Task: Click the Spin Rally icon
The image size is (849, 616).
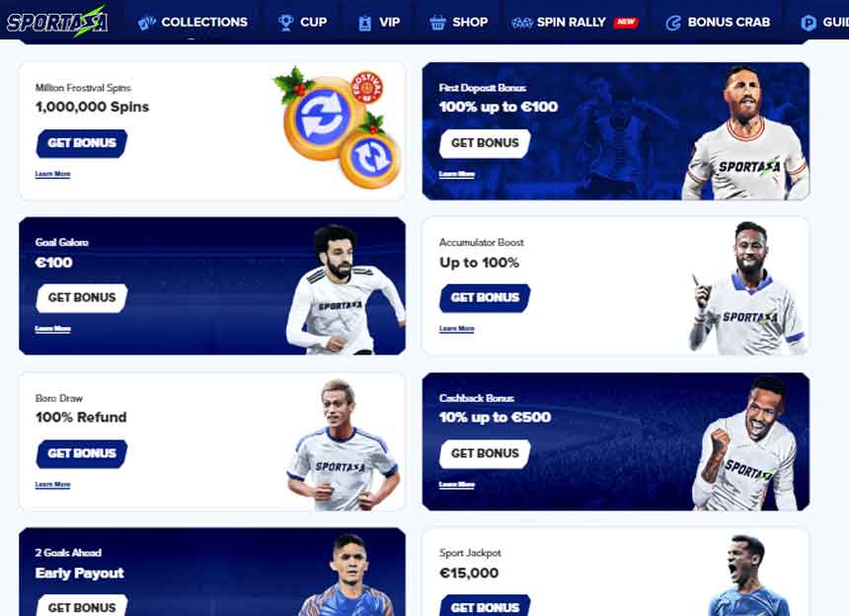Action: click(x=522, y=23)
